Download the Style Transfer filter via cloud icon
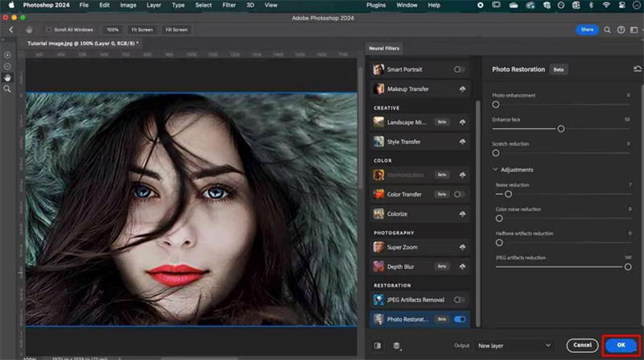This screenshot has height=360, width=644. tap(461, 142)
